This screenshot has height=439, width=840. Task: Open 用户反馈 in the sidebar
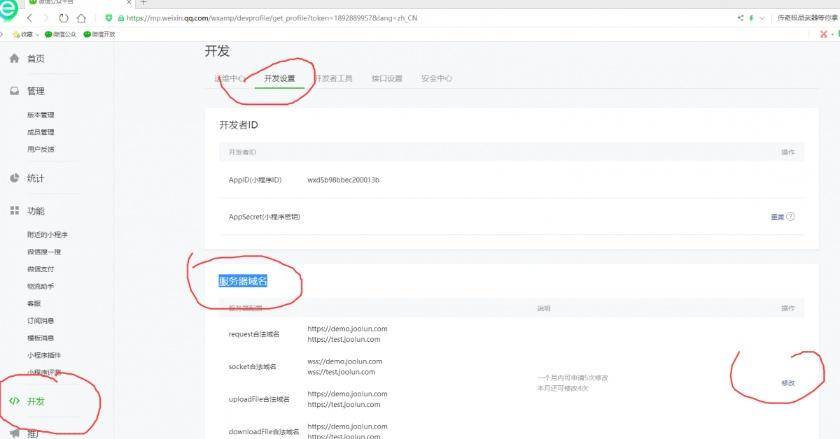coord(41,149)
